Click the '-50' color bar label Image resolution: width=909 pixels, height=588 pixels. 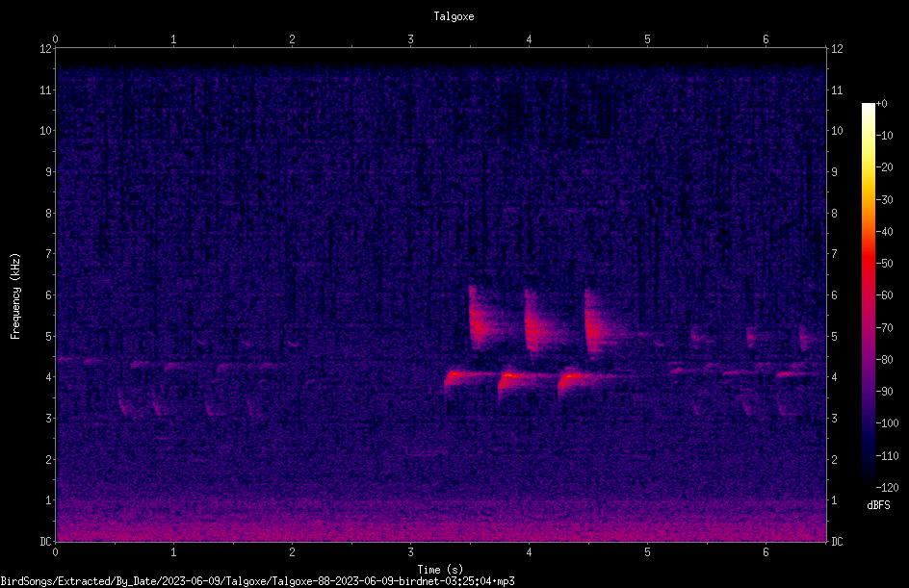click(884, 263)
